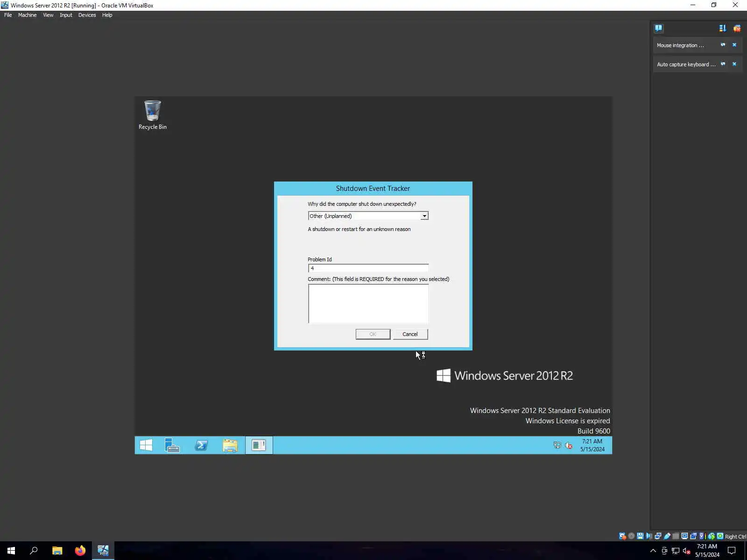
Task: Click the floppy disk status icon
Action: [640, 536]
